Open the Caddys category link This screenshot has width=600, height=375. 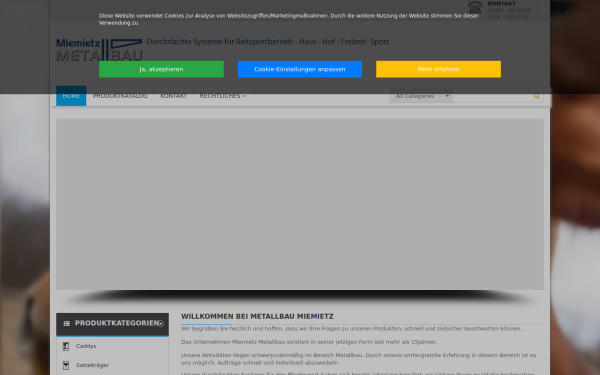pyautogui.click(x=86, y=346)
